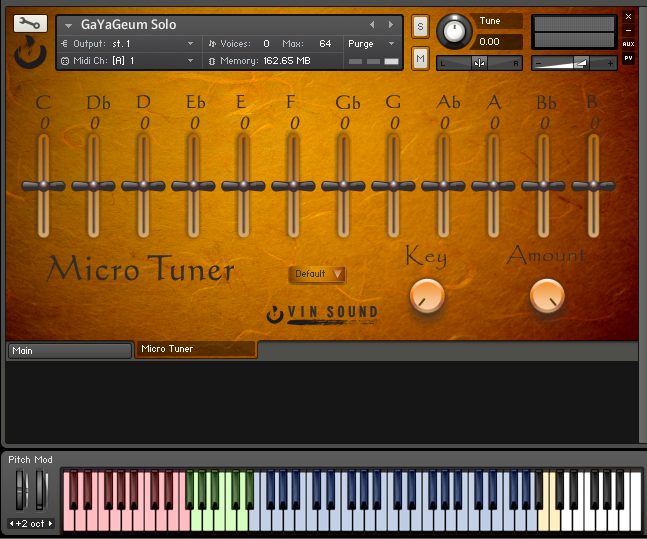Minimize instrument header with minus icon

pyautogui.click(x=628, y=30)
